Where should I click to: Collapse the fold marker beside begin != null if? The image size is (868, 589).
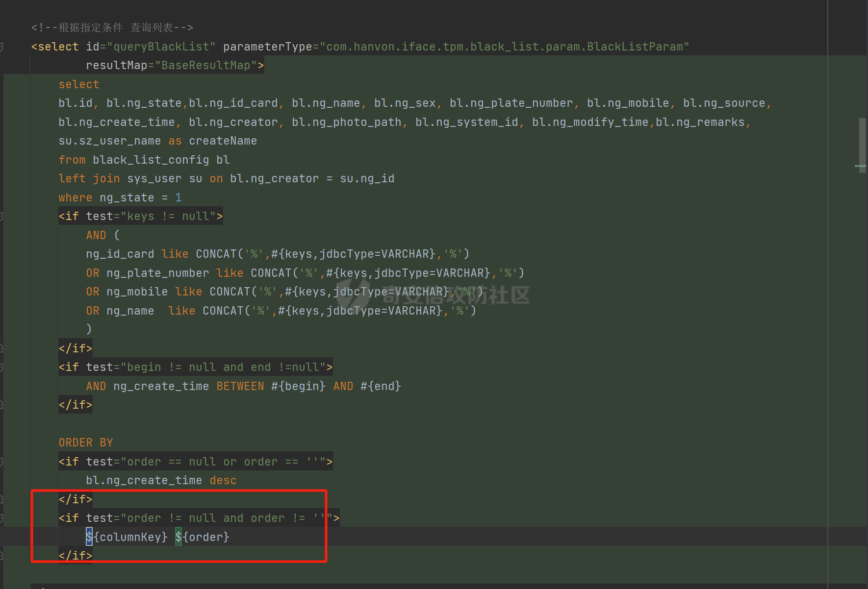1,368
